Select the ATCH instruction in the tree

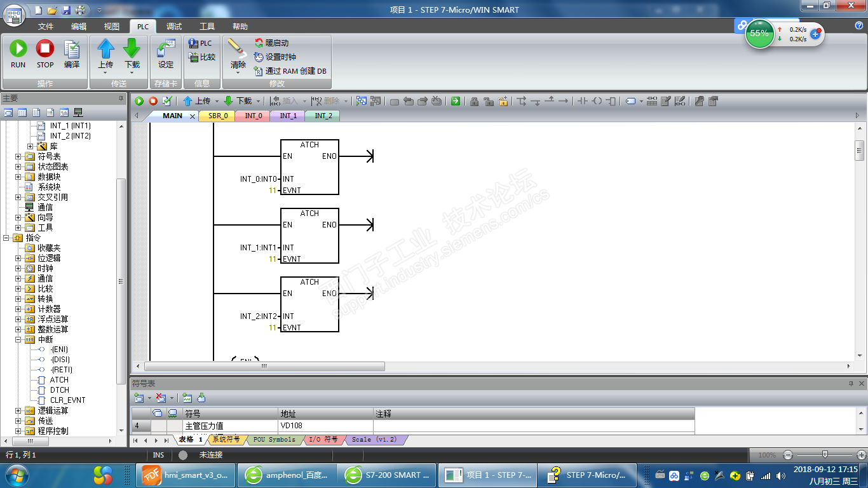coord(59,380)
